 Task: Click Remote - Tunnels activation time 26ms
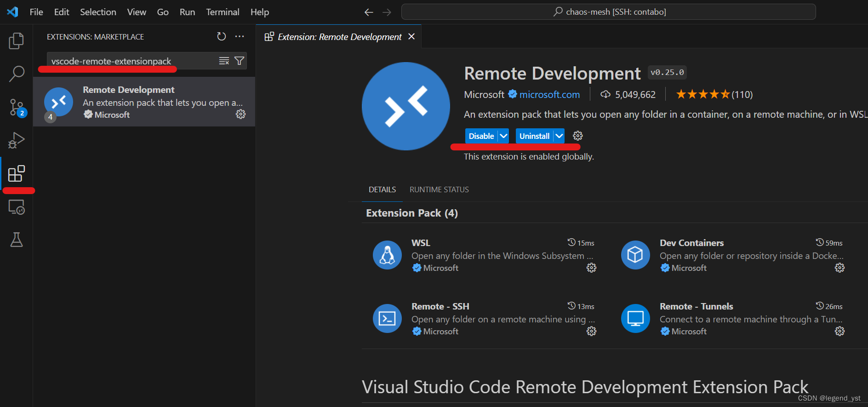[x=829, y=306]
